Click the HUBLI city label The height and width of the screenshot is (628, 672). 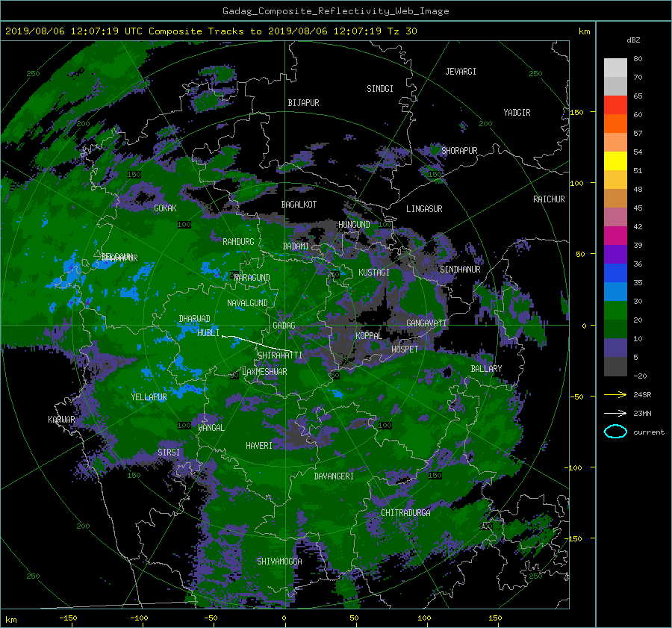(208, 332)
